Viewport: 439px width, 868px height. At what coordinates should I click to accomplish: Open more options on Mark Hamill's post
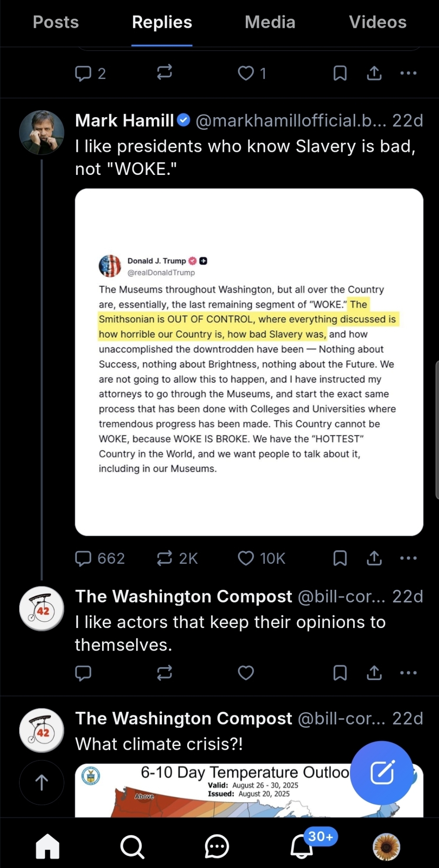pyautogui.click(x=408, y=558)
